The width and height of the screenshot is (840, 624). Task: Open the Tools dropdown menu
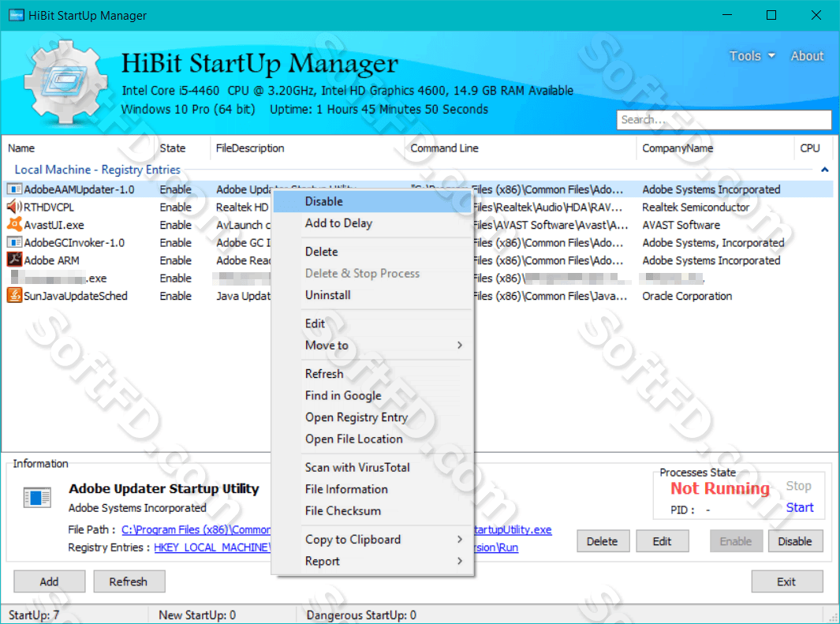point(752,56)
